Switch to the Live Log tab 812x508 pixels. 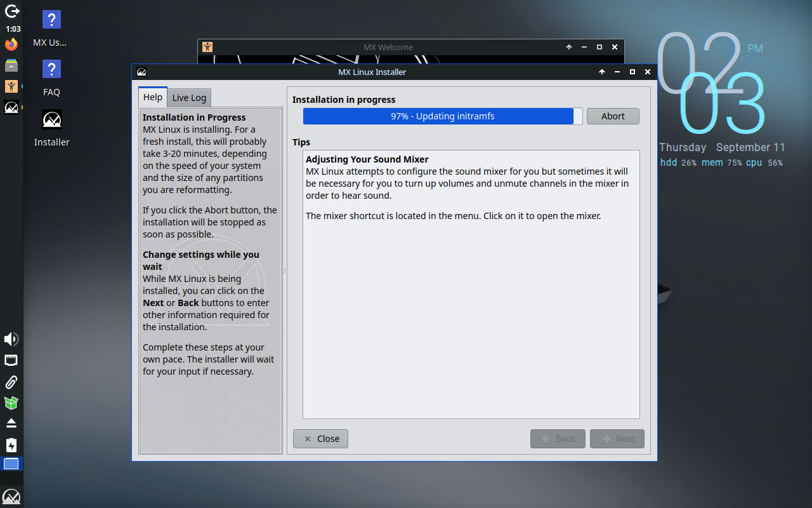click(189, 97)
